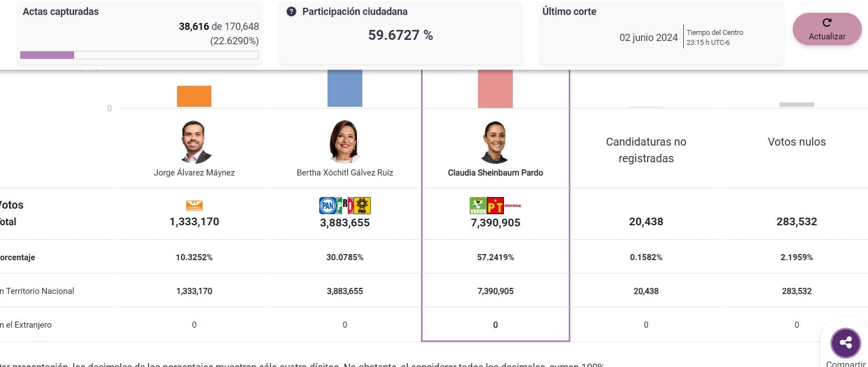
Task: Click the orange bar for Máynez
Action: [x=194, y=96]
